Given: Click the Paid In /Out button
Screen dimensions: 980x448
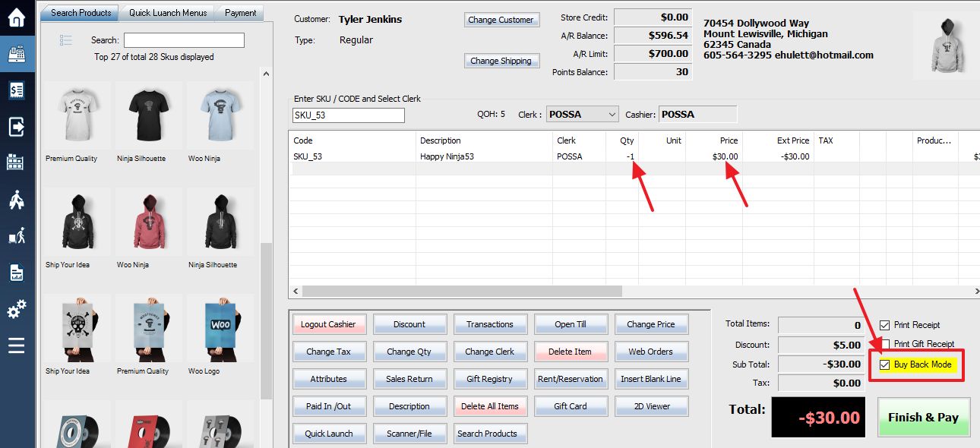Looking at the screenshot, I should 329,406.
